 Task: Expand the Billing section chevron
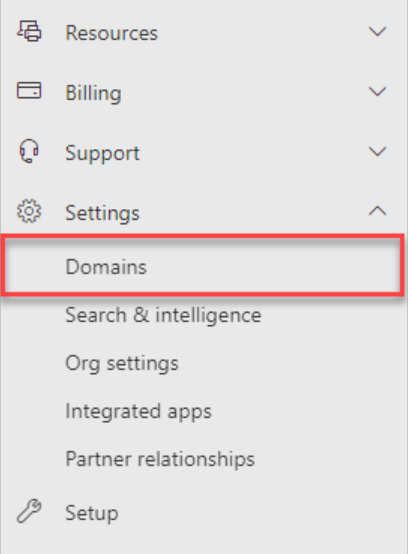tap(378, 92)
